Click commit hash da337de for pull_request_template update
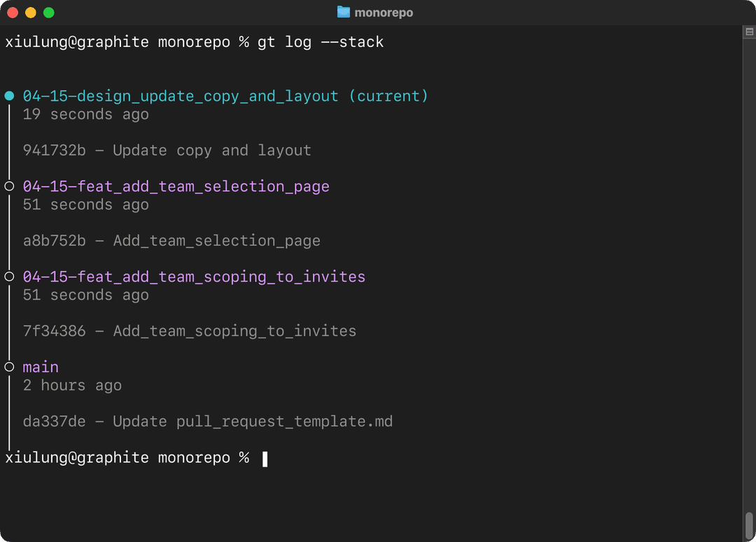 [x=54, y=421]
